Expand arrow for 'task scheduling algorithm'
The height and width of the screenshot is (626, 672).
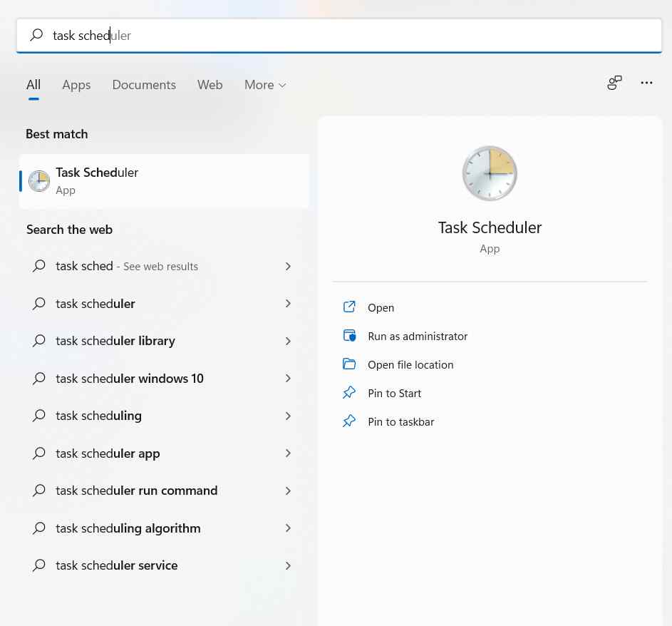pos(288,528)
